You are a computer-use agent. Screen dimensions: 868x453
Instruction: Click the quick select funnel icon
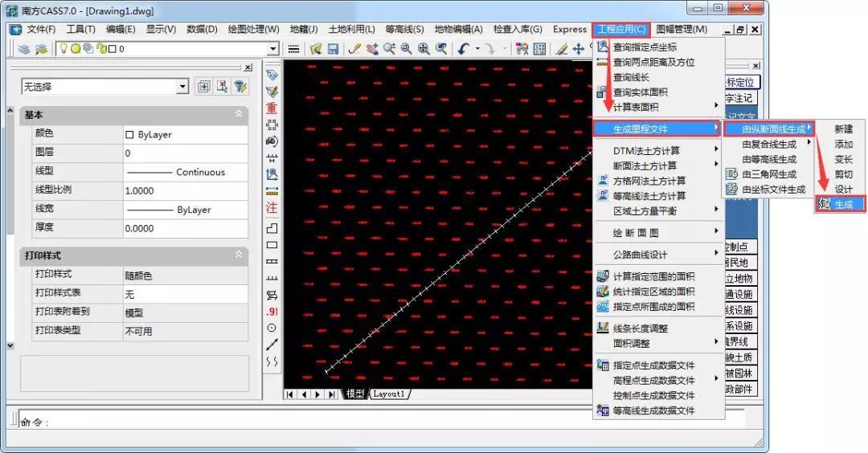pyautogui.click(x=240, y=87)
